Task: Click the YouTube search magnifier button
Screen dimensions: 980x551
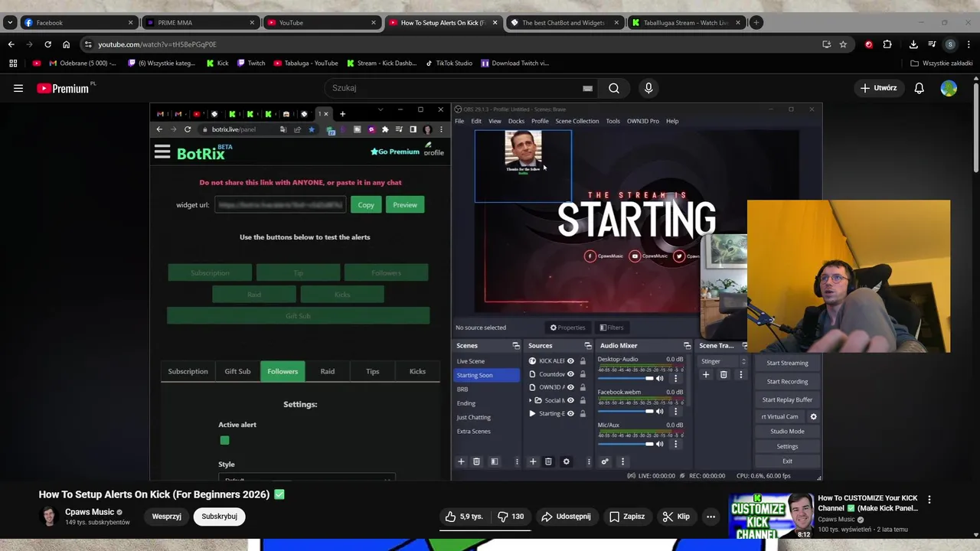Action: [614, 88]
